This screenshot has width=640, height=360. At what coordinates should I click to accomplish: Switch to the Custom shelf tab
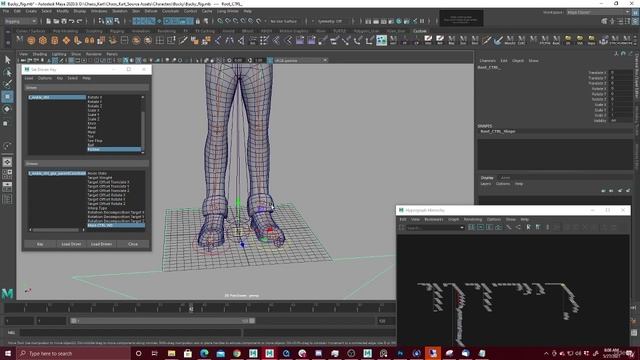tap(419, 31)
